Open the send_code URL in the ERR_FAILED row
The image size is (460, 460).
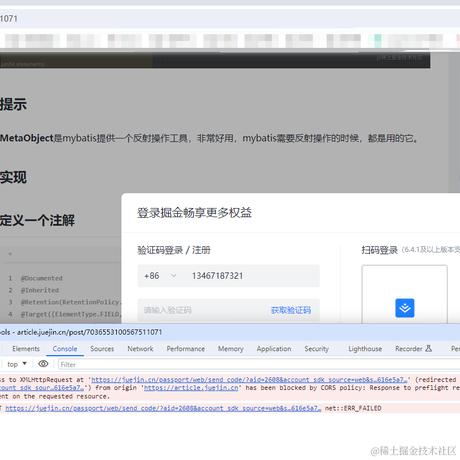163,408
